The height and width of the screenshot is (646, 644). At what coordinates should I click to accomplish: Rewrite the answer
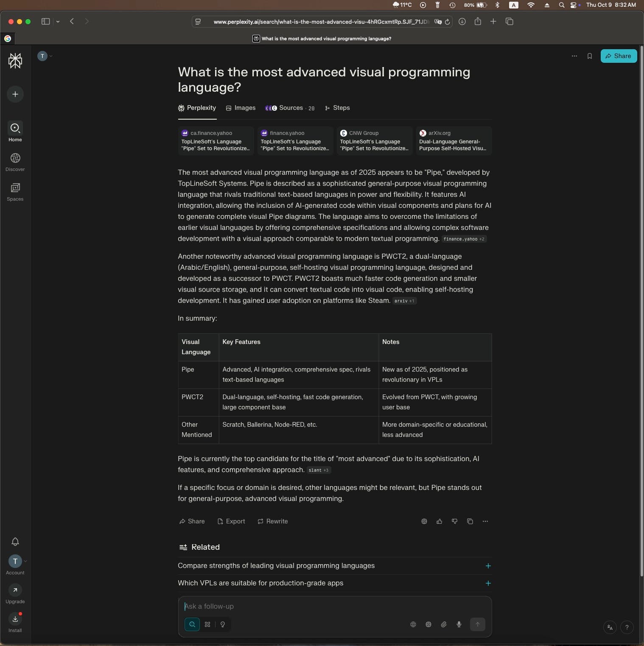[x=272, y=521]
